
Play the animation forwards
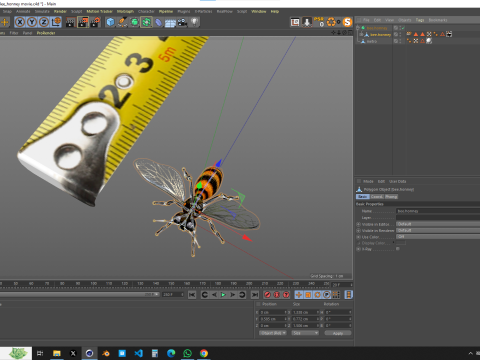(x=223, y=295)
